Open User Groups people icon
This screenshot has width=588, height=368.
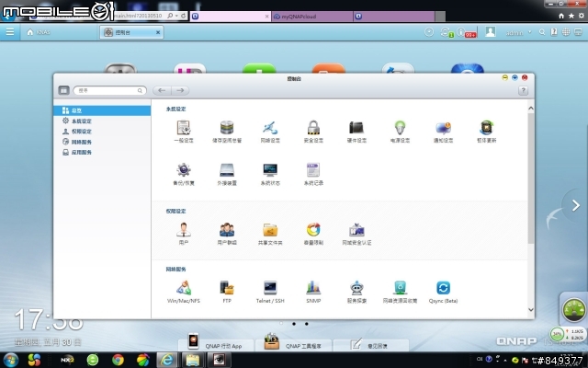(x=227, y=230)
